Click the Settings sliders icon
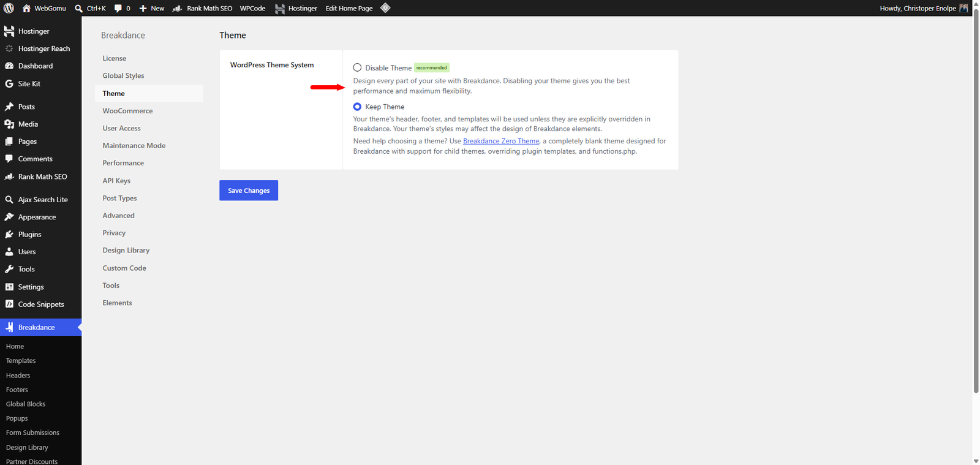 pyautogui.click(x=9, y=287)
